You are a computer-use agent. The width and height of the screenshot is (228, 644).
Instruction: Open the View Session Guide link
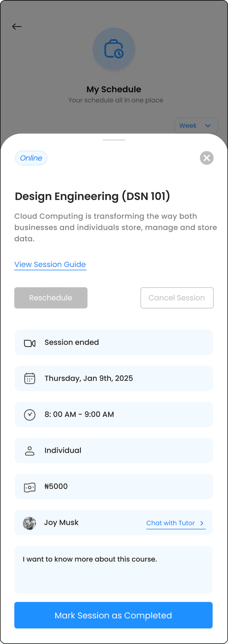point(50,265)
